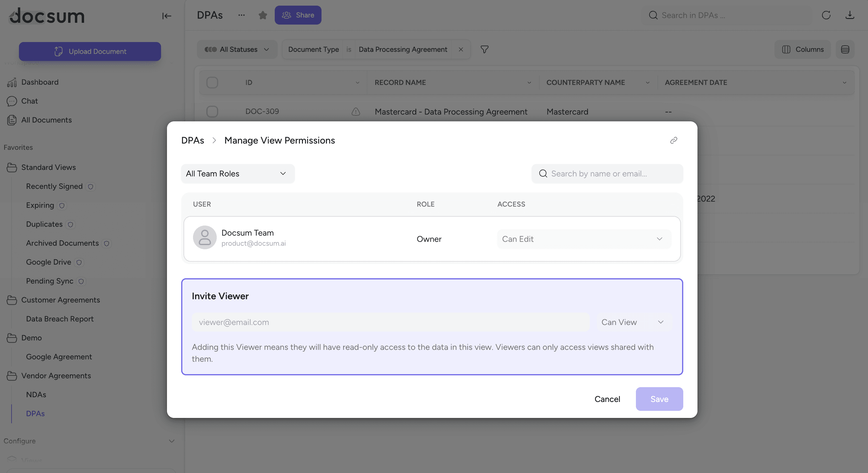Click the sidebar collapse arrow icon
868x473 pixels.
[166, 15]
